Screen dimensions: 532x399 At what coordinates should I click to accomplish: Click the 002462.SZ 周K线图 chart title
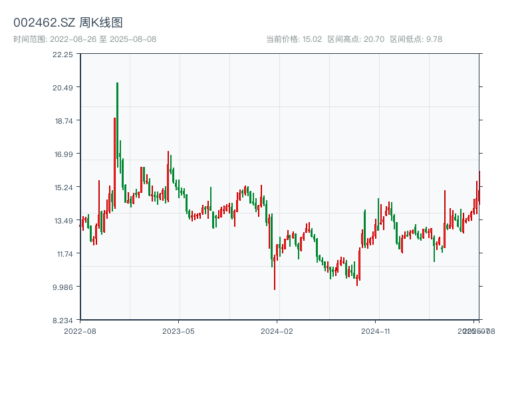pyautogui.click(x=68, y=23)
